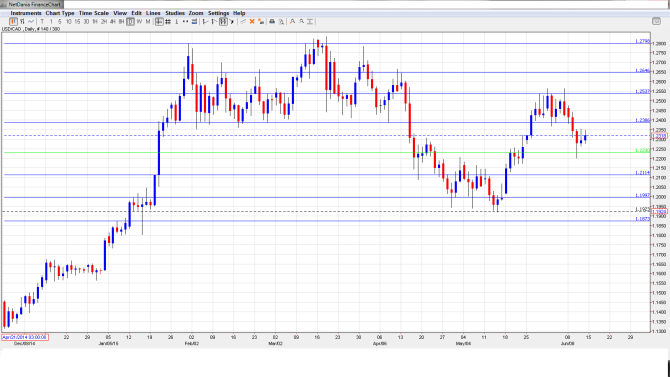Switch to Weekly (W) time scale
Image resolution: width=670 pixels, height=377 pixels.
coord(139,21)
